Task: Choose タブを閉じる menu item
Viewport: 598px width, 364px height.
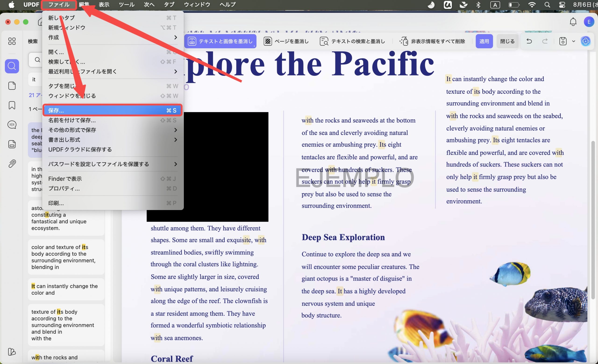Action: [x=113, y=86]
